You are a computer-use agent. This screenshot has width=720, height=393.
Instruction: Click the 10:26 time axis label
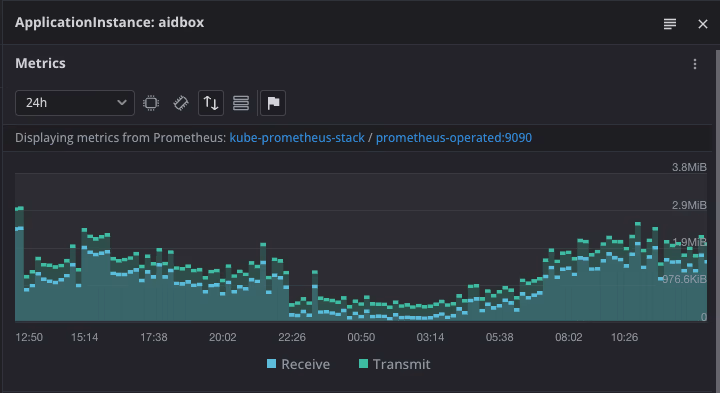click(x=624, y=337)
